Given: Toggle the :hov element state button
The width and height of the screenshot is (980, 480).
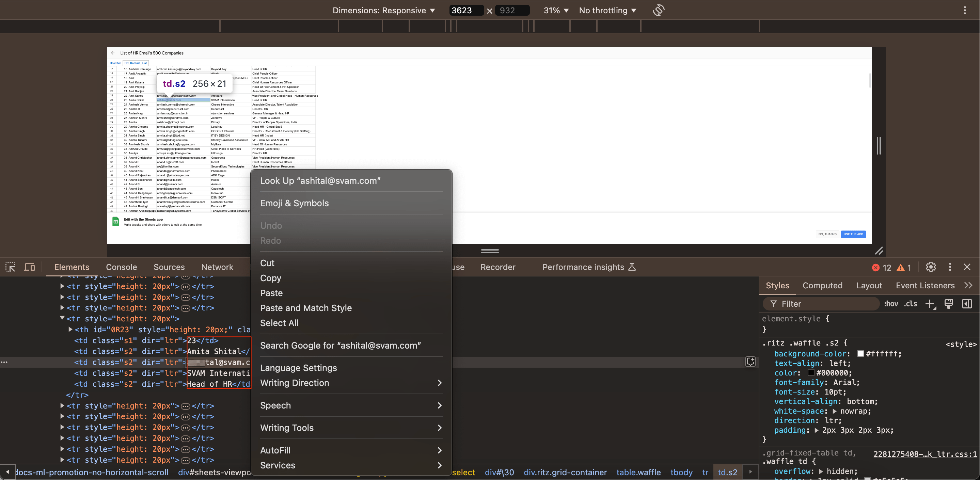Looking at the screenshot, I should [x=891, y=304].
